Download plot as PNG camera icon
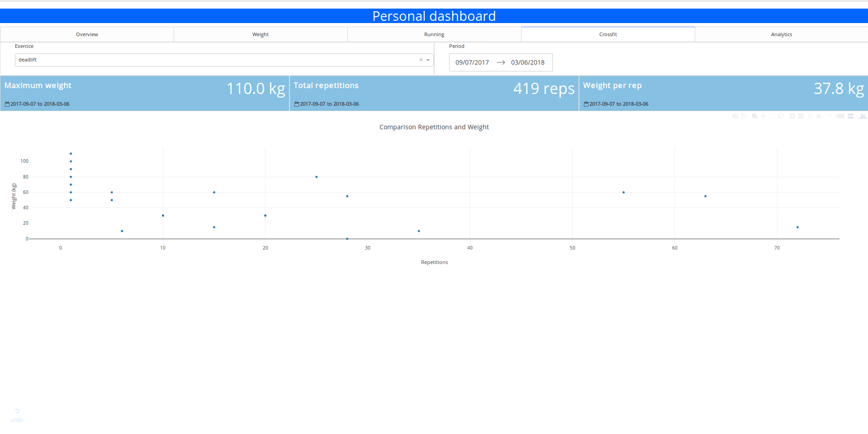The image size is (868, 434). tap(735, 116)
